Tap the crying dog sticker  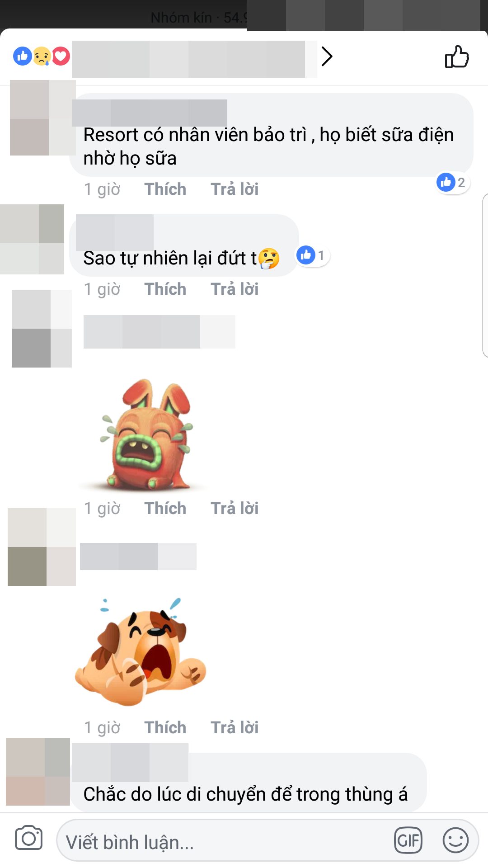pyautogui.click(x=141, y=652)
